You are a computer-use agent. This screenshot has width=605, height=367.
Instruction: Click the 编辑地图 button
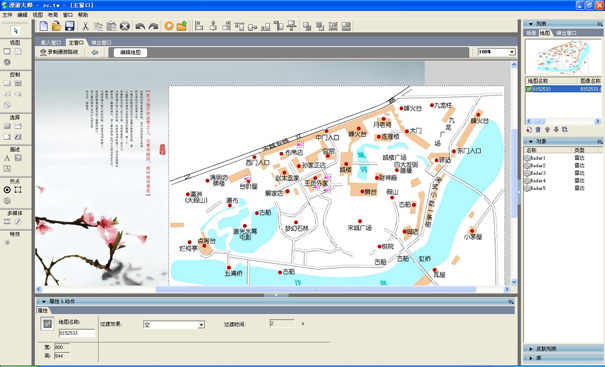(130, 52)
